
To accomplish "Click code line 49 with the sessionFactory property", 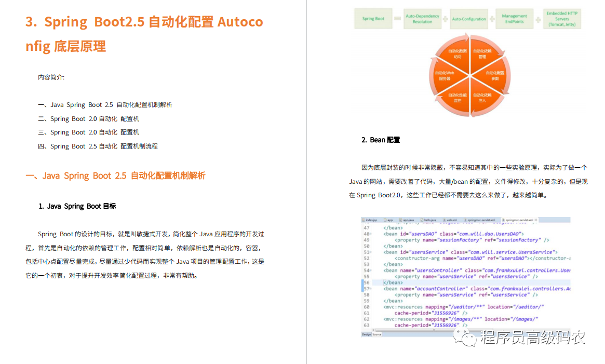I will 472,240.
